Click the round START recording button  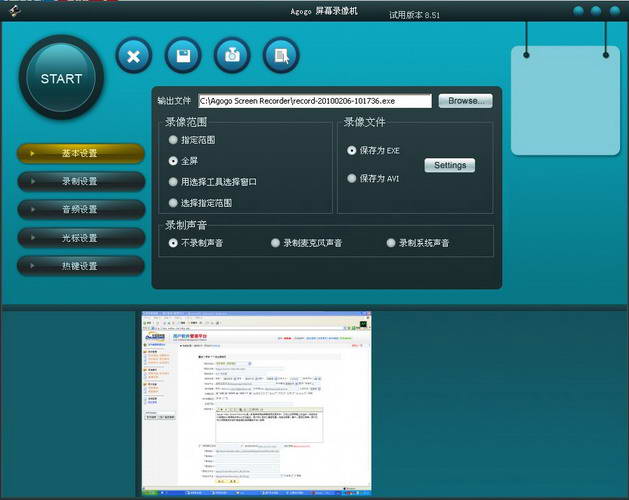pyautogui.click(x=61, y=77)
